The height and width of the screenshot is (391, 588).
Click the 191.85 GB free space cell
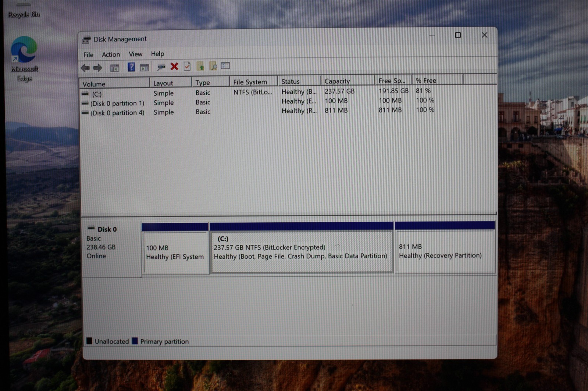[x=393, y=91]
